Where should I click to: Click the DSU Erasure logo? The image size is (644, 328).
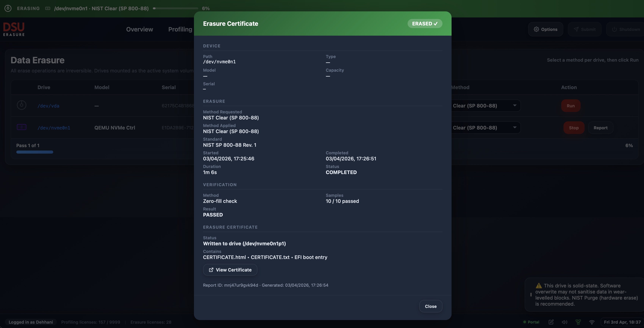point(14,29)
